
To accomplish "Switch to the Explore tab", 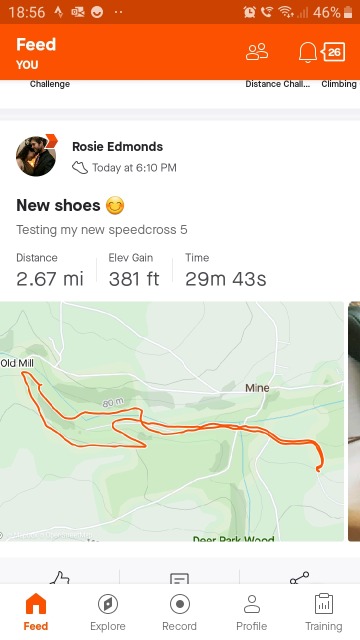I will [108, 612].
